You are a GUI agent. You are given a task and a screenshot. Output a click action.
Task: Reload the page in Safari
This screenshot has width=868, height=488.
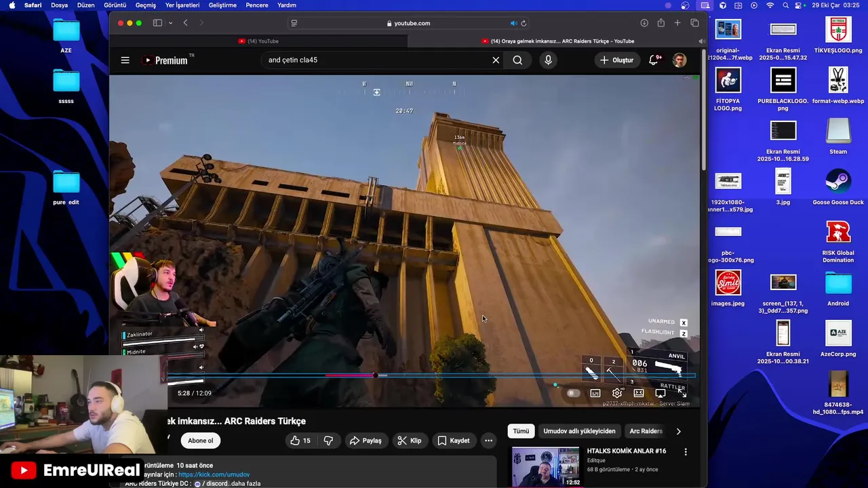point(524,23)
